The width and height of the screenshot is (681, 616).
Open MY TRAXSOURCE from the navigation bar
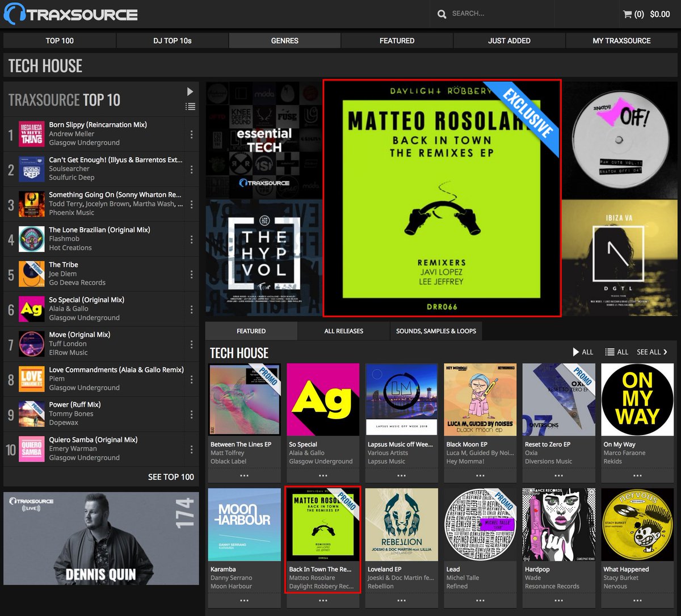[621, 40]
